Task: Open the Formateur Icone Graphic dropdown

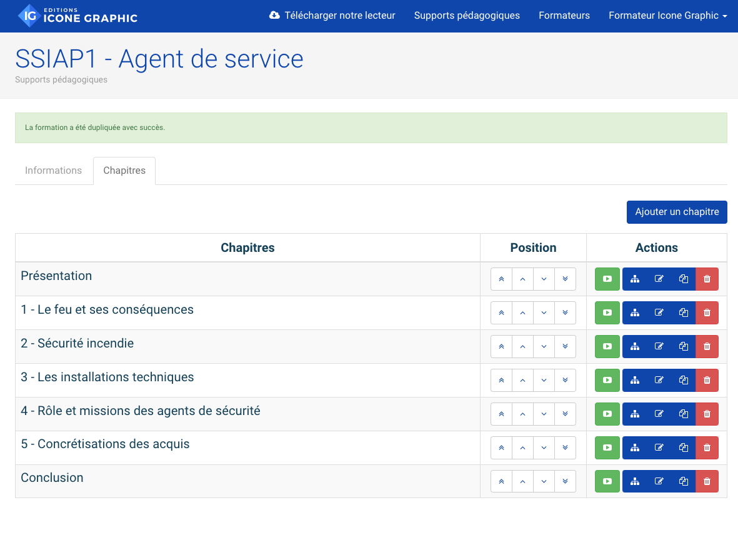Action: [x=668, y=16]
